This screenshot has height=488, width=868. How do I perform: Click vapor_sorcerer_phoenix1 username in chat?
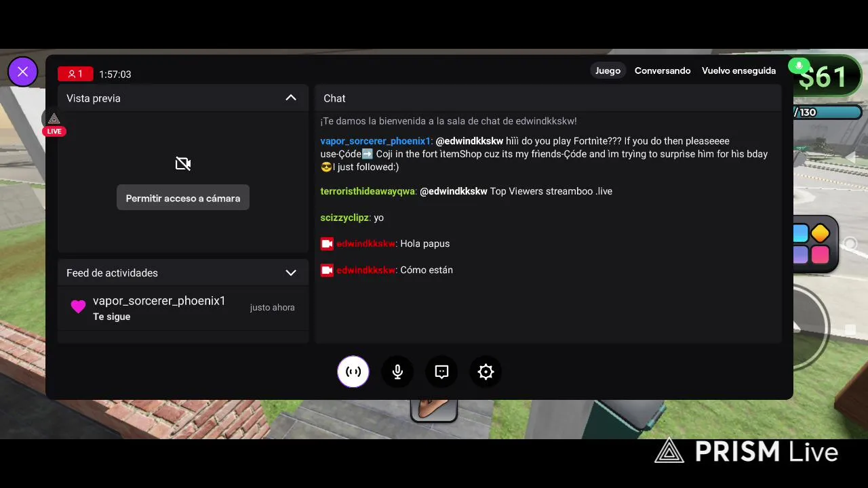tap(375, 141)
